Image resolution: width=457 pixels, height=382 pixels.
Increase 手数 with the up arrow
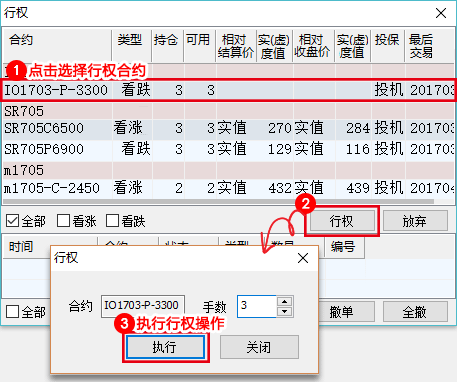pos(284,302)
